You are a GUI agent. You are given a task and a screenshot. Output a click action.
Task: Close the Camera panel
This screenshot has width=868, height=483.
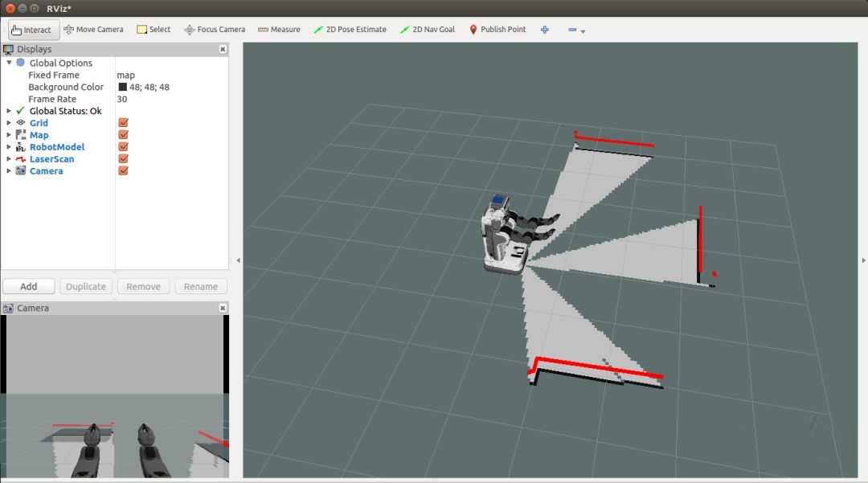pyautogui.click(x=223, y=308)
